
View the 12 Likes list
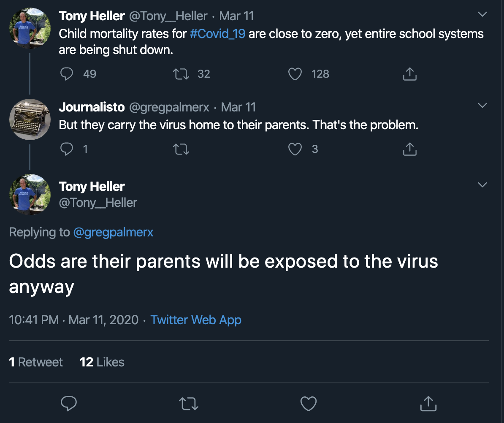click(102, 362)
